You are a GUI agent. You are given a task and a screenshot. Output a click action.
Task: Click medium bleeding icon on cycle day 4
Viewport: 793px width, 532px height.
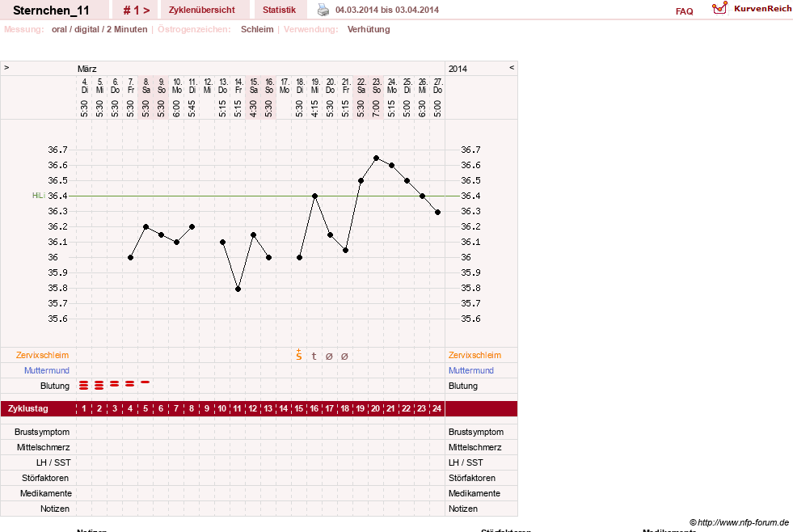point(129,384)
